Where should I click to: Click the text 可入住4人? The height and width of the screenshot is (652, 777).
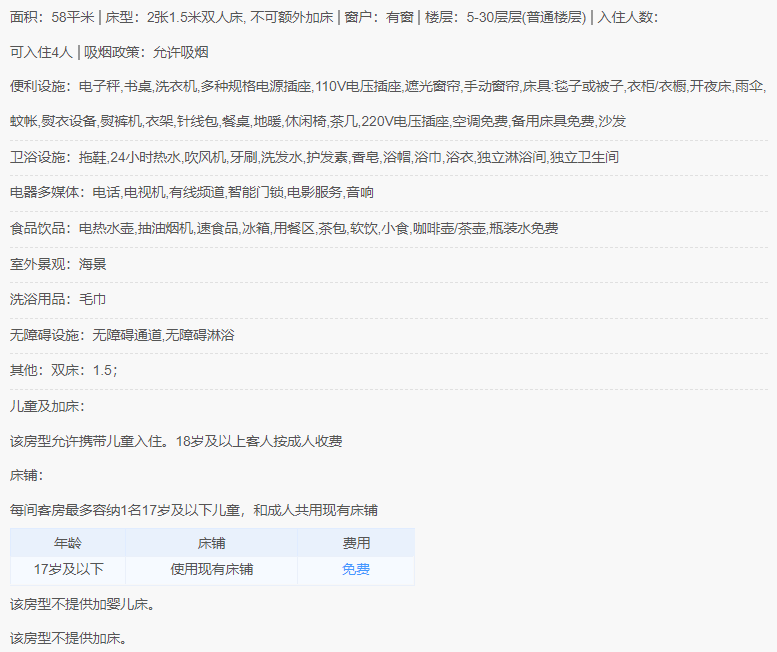coord(41,53)
